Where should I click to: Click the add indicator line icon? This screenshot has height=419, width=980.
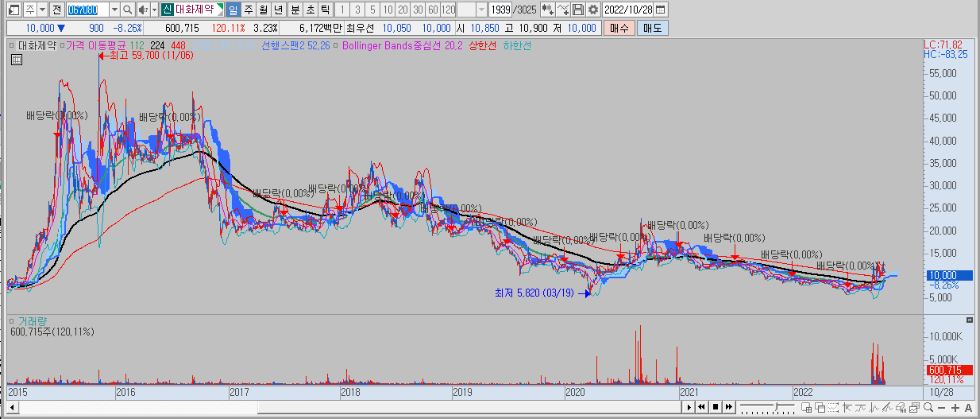coord(563,10)
